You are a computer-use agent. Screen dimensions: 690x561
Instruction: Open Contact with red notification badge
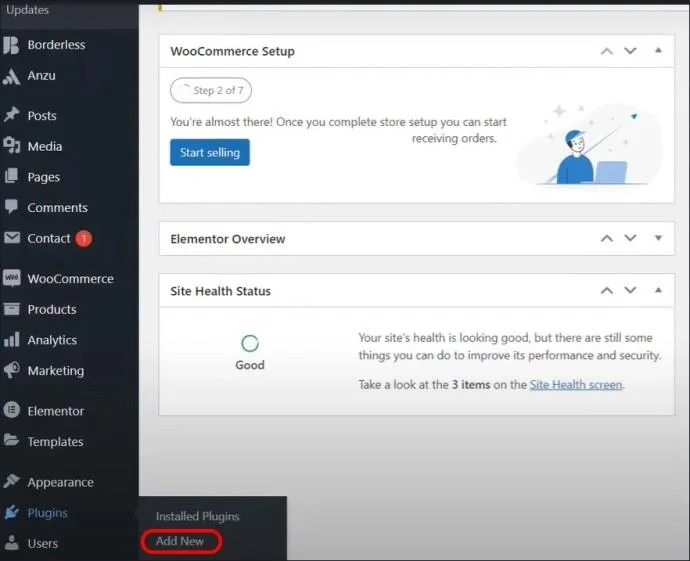[x=48, y=239]
